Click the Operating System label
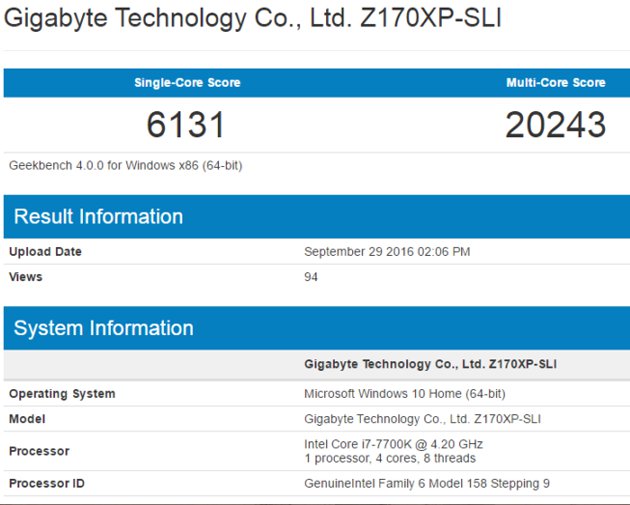This screenshot has width=630, height=505. [x=62, y=394]
